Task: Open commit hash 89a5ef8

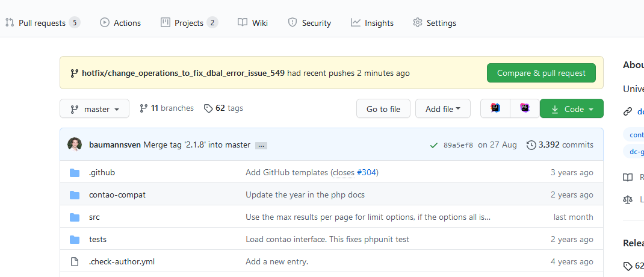Action: [458, 145]
